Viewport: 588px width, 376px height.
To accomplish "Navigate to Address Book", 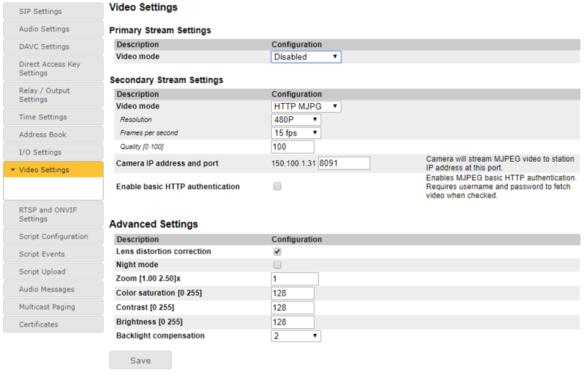I will click(x=53, y=135).
